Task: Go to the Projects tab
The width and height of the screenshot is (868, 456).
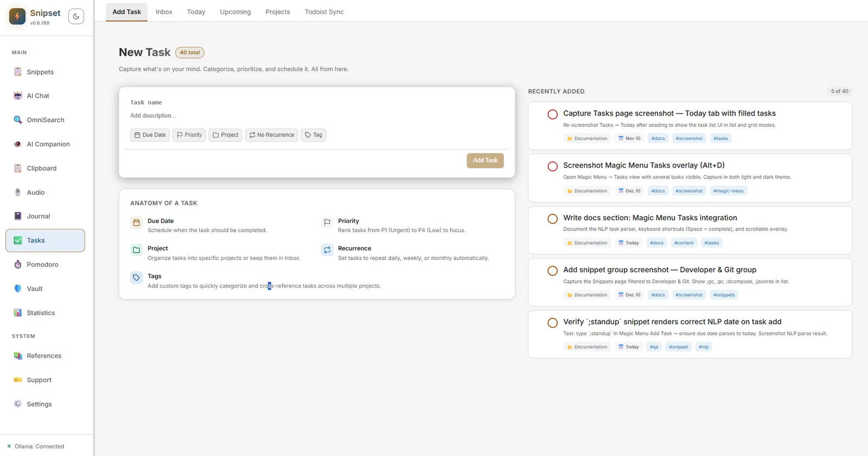Action: click(x=278, y=12)
